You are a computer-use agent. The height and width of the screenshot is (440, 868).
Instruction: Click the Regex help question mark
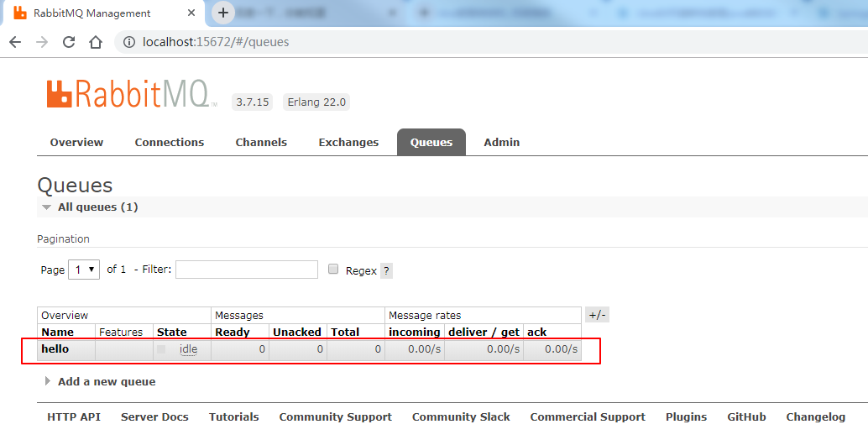(386, 270)
